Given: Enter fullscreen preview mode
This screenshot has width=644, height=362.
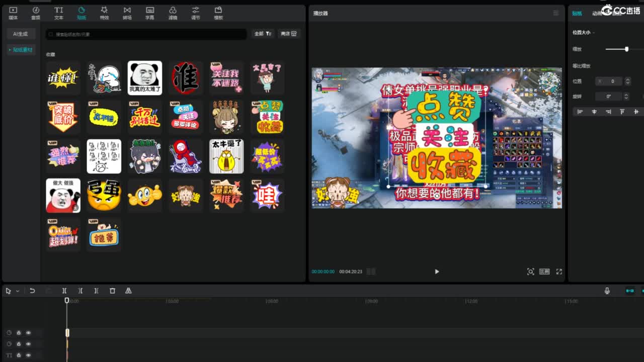Looking at the screenshot, I should pos(559,271).
